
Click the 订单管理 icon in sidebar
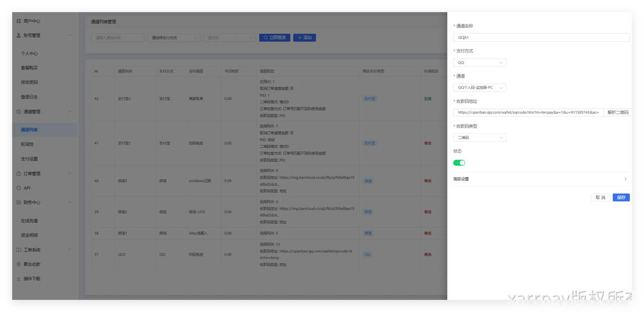(x=19, y=173)
